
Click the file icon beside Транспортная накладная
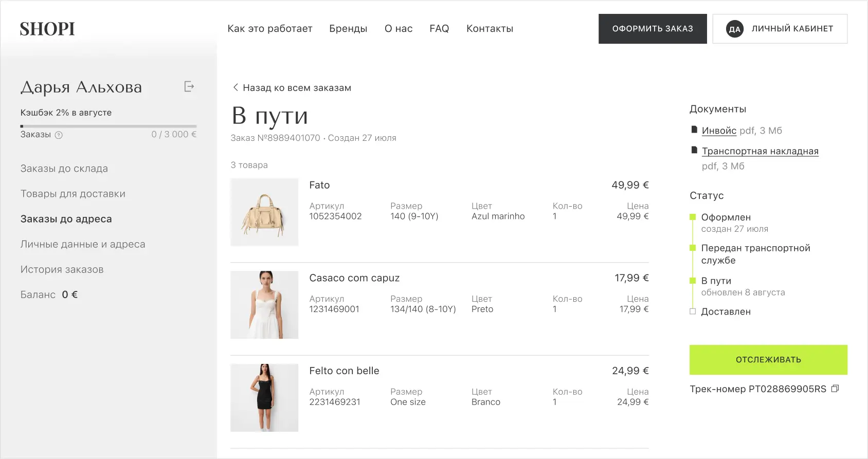coord(694,150)
